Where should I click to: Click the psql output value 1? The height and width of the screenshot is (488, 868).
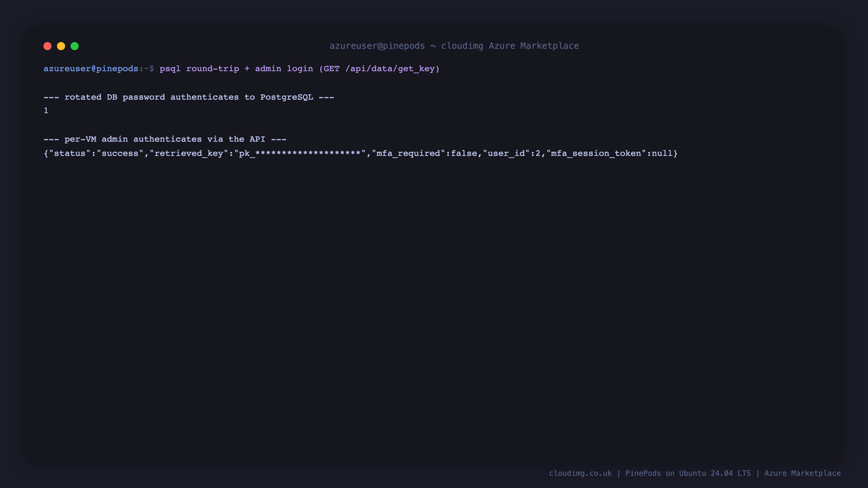(46, 110)
